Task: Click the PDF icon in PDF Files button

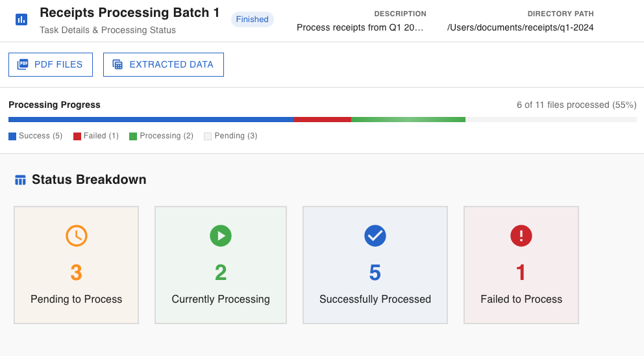Action: 23,64
